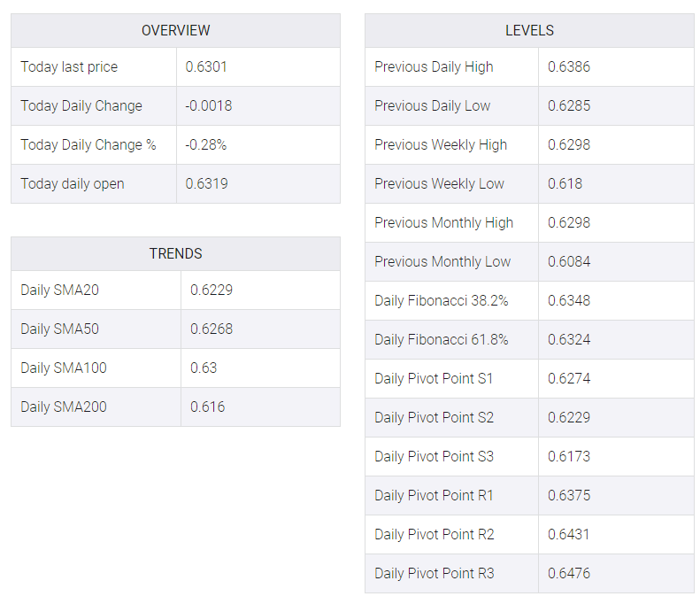The image size is (700, 604).
Task: Select the TRENDS table header
Action: click(x=175, y=253)
